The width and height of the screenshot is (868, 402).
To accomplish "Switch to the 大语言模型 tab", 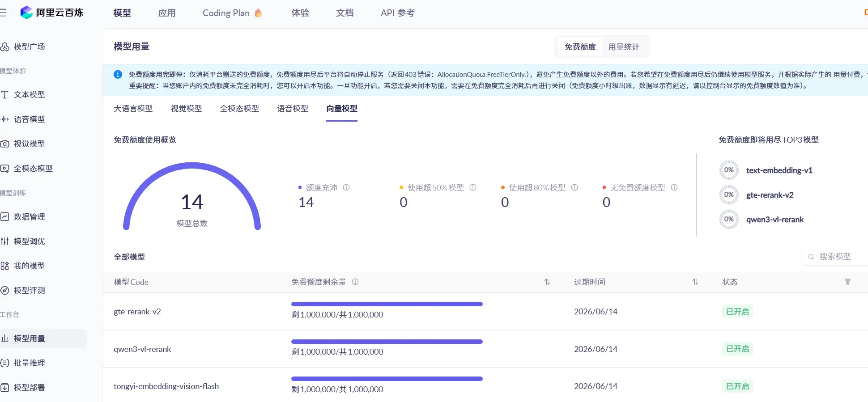I will coord(133,109).
